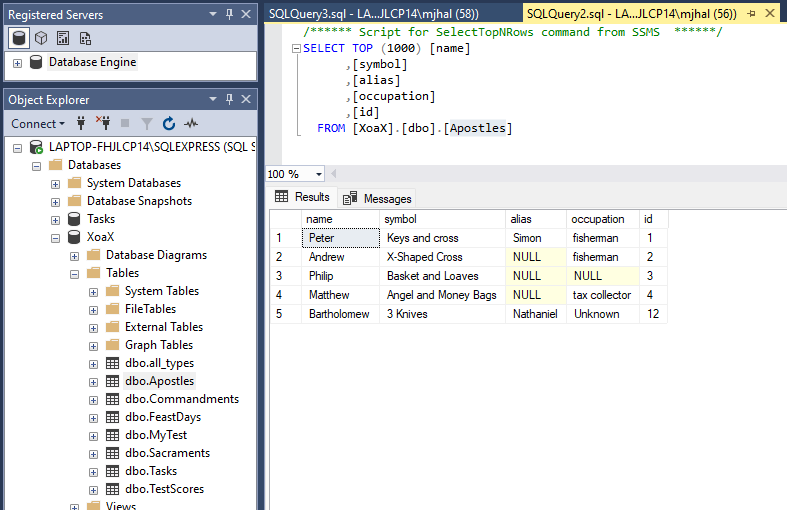Click Connect Object Explorer plug icon
Viewport: 787px width, 510px height.
point(81,124)
